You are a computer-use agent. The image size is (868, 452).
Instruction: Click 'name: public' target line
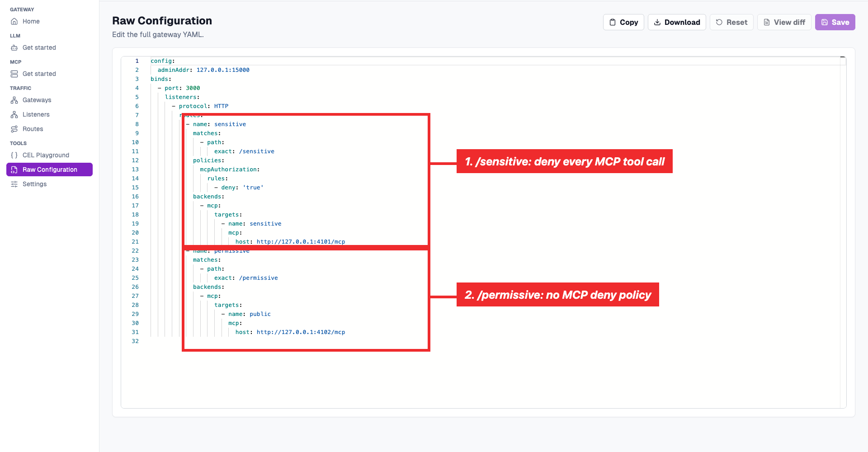click(250, 314)
